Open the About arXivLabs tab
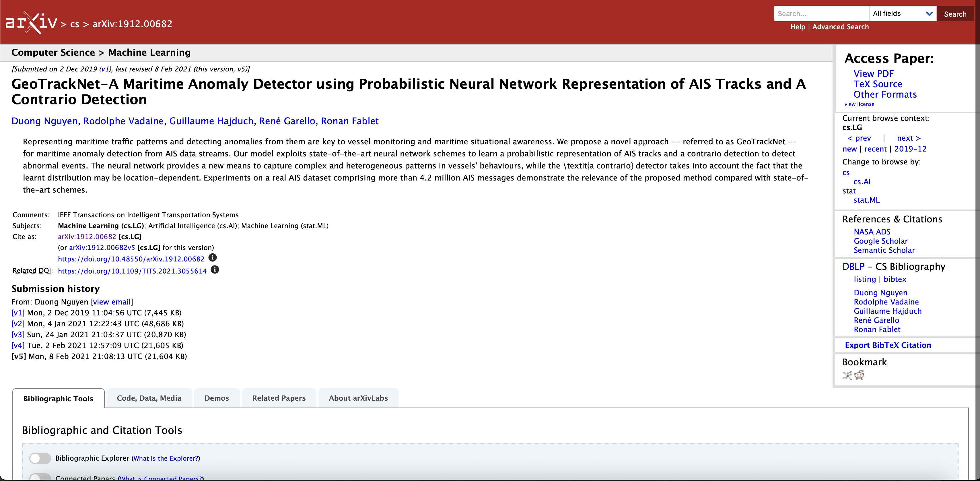Image resolution: width=980 pixels, height=481 pixels. [x=358, y=398]
